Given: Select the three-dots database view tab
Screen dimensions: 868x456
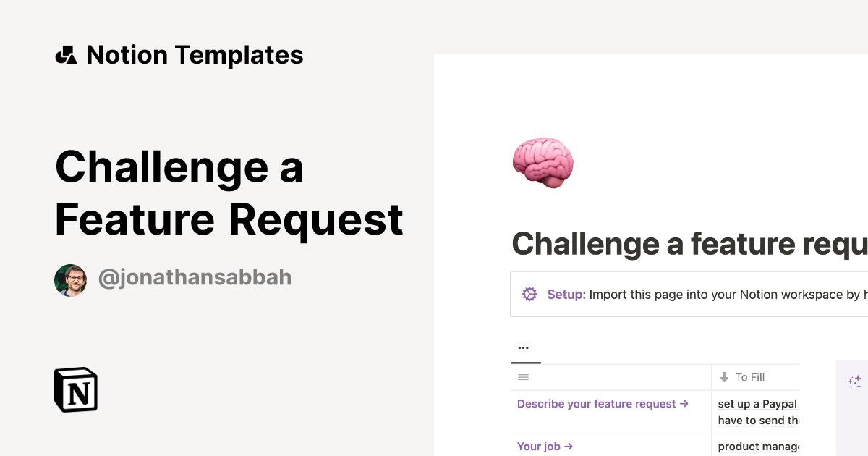Looking at the screenshot, I should tap(524, 348).
